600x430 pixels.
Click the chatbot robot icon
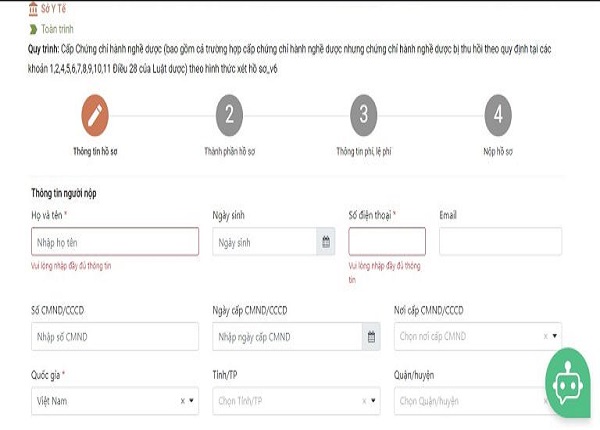click(572, 383)
